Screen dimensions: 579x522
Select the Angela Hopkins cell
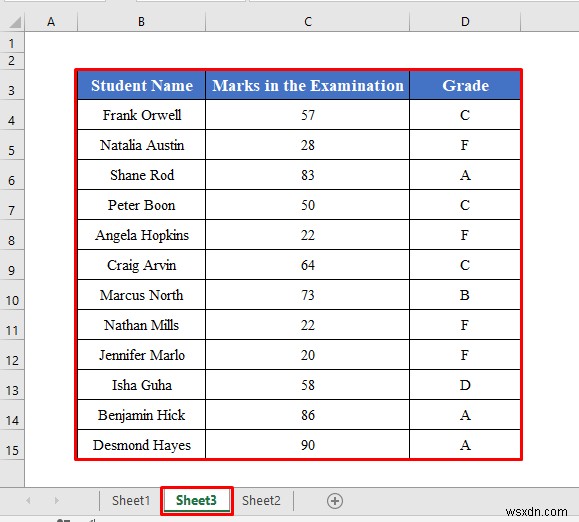141,235
